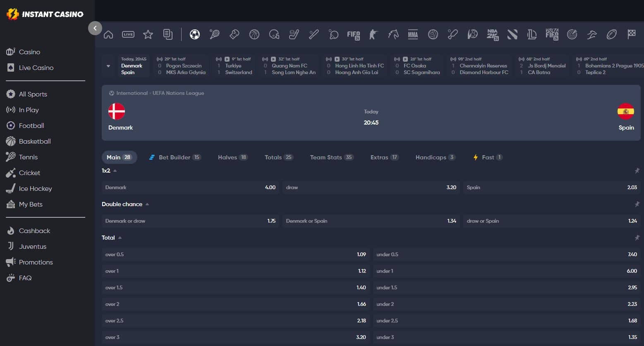The image size is (644, 346).
Task: Collapse the 1x2 market section
Action: pyautogui.click(x=115, y=171)
